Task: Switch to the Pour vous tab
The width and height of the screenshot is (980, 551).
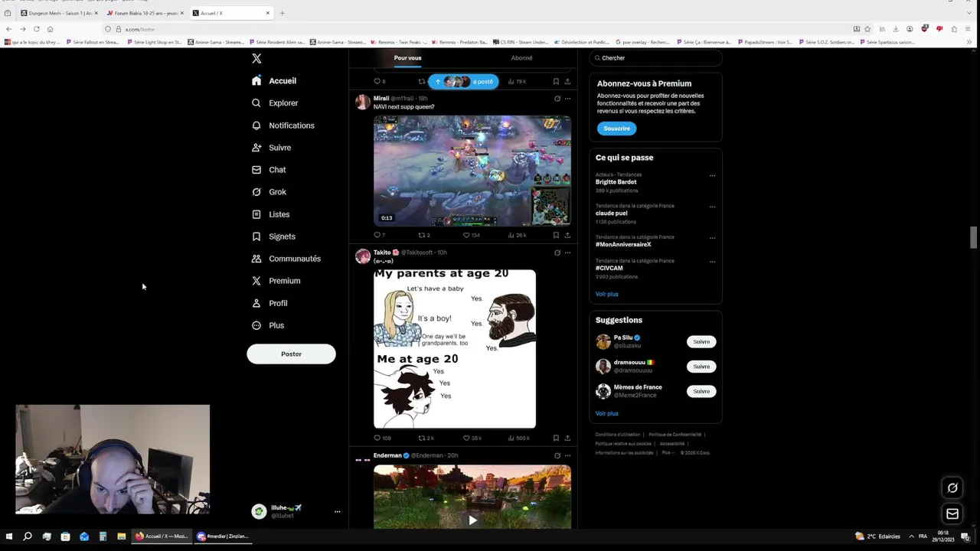Action: (407, 58)
